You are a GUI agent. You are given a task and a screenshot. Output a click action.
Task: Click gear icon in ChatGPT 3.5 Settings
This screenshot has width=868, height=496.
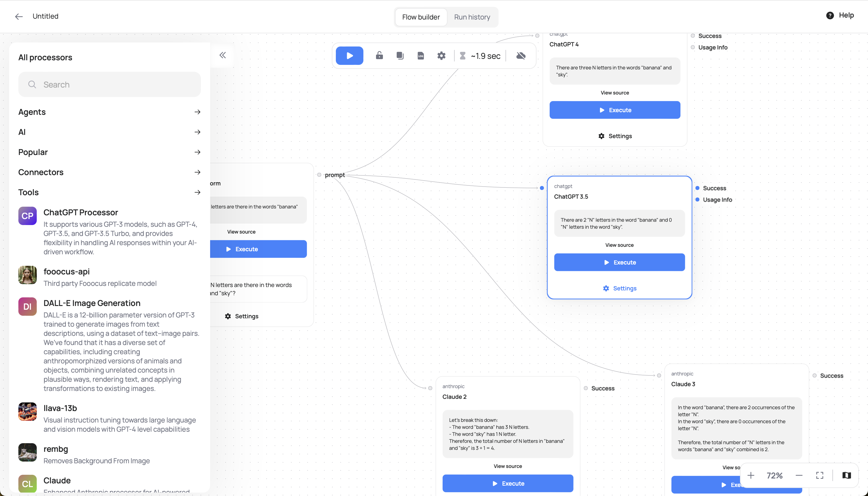[x=606, y=288]
